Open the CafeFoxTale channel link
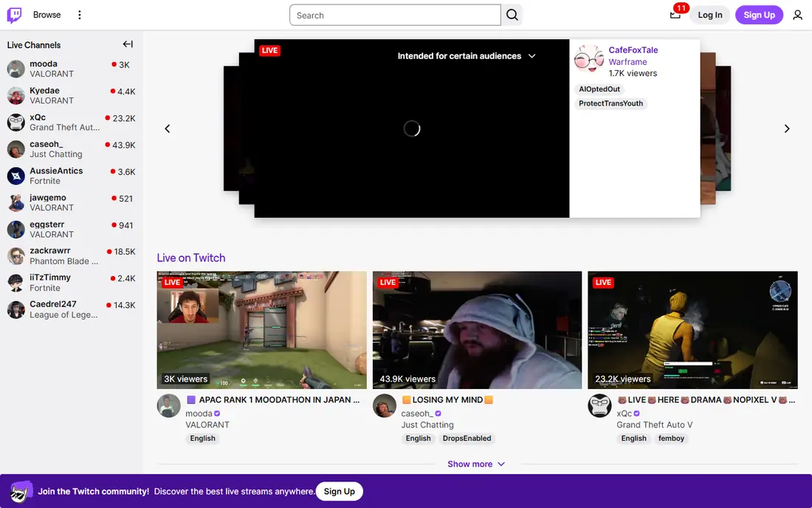The image size is (812, 508). pyautogui.click(x=633, y=50)
